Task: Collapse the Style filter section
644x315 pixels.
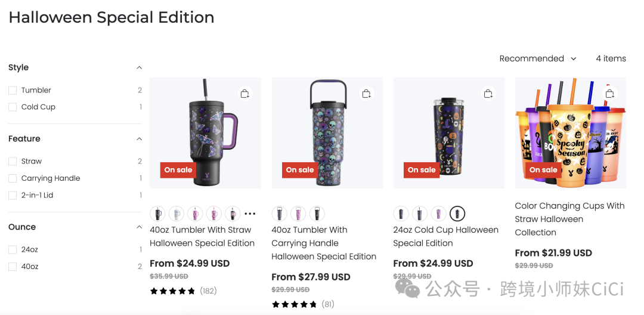Action: coord(139,67)
